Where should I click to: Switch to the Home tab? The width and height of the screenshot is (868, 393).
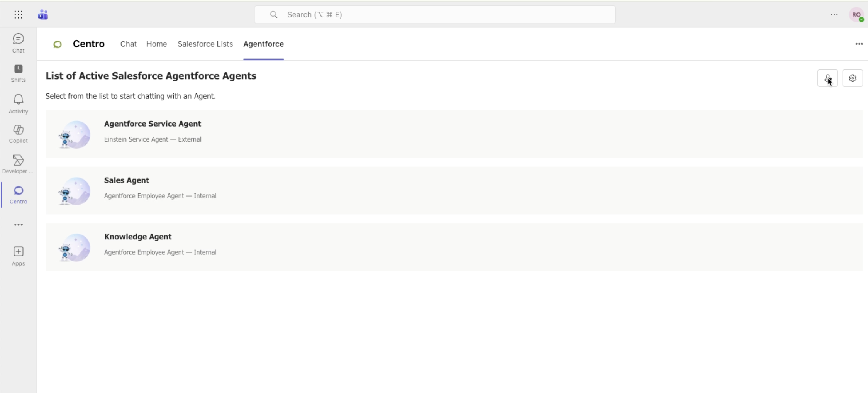(157, 44)
